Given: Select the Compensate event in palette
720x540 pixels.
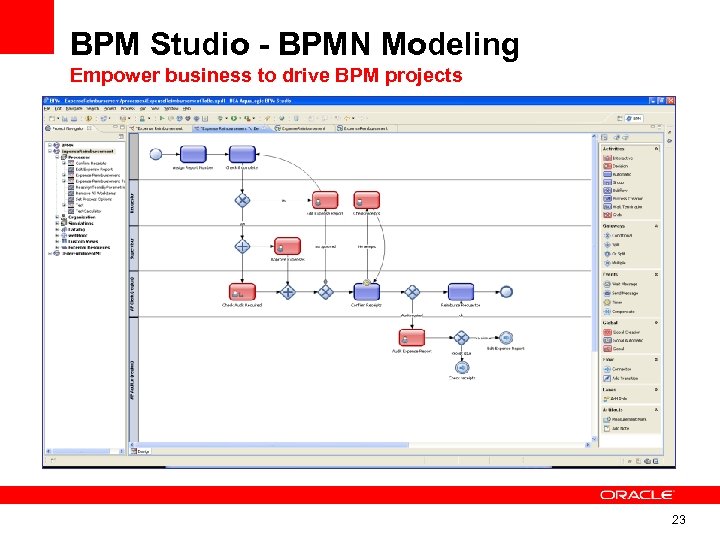Looking at the screenshot, I should tap(619, 311).
